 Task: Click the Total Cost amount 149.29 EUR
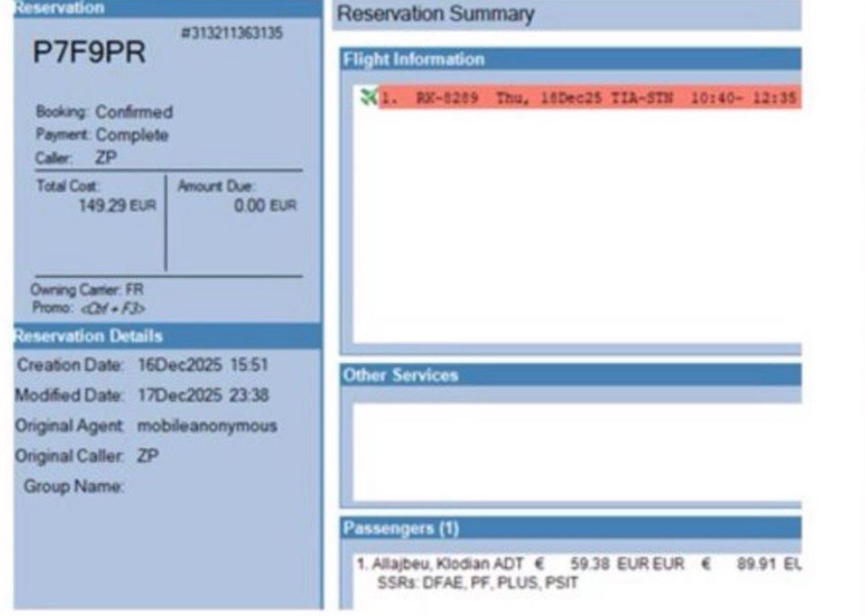click(x=117, y=206)
